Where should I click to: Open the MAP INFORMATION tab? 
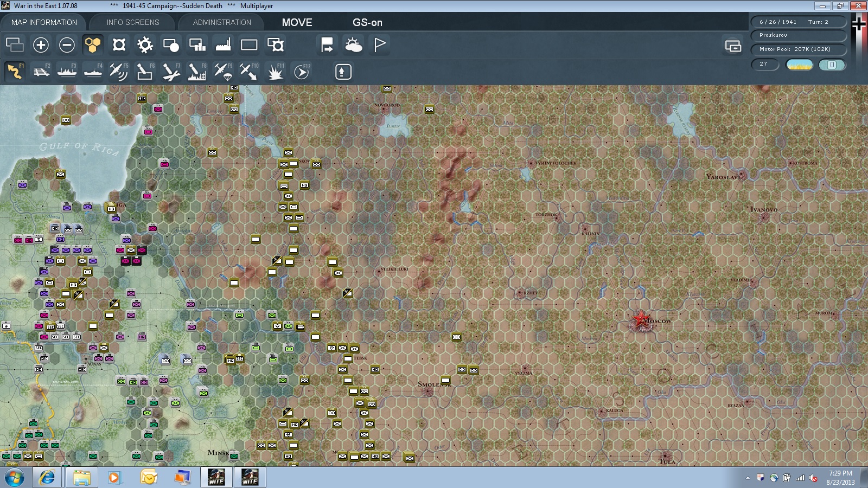point(44,22)
